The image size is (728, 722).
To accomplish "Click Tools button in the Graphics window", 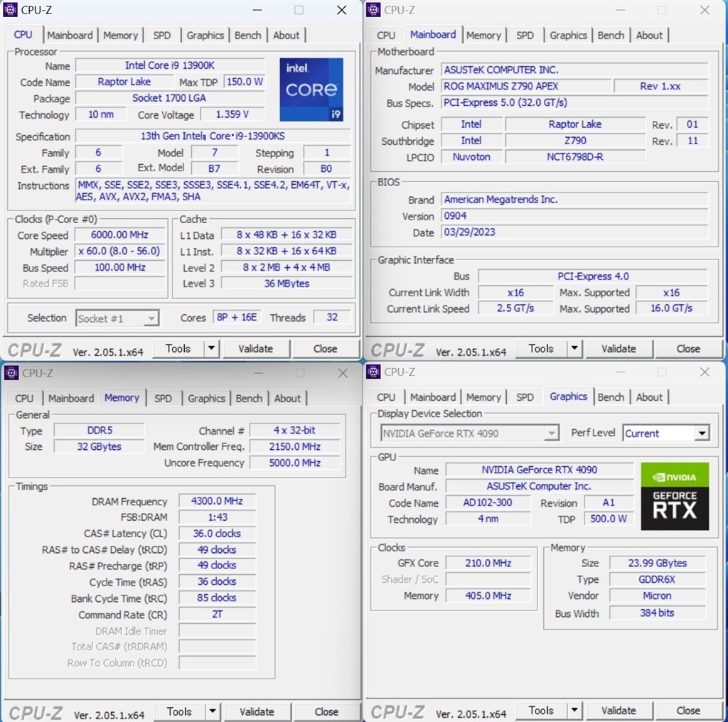I will [x=541, y=710].
